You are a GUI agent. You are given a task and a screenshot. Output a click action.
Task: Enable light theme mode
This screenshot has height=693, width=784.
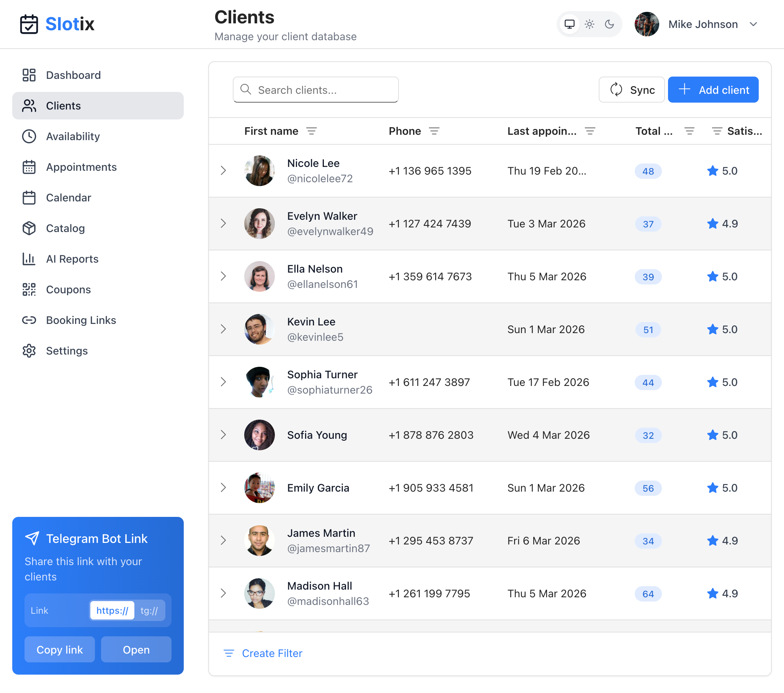[x=589, y=24]
